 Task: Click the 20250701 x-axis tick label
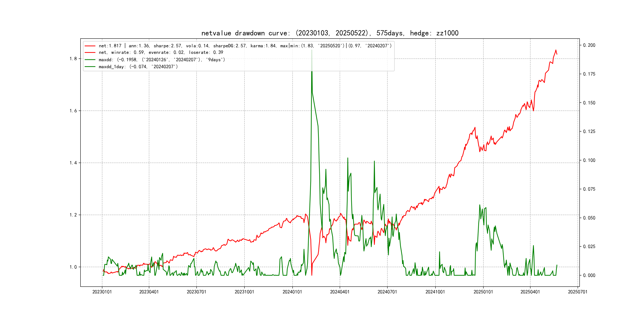coord(577,292)
